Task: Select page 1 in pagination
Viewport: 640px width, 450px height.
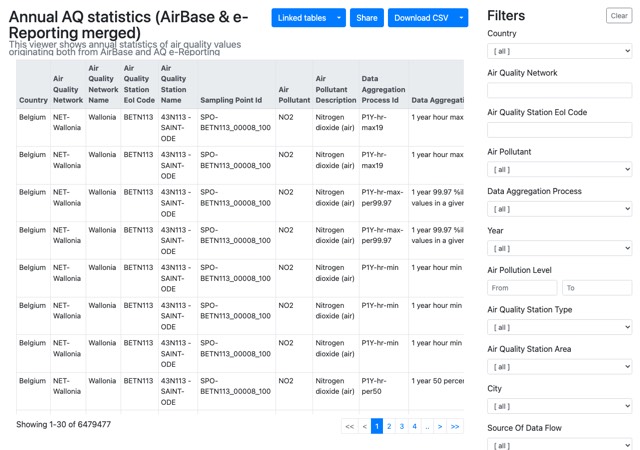Action: pos(377,426)
